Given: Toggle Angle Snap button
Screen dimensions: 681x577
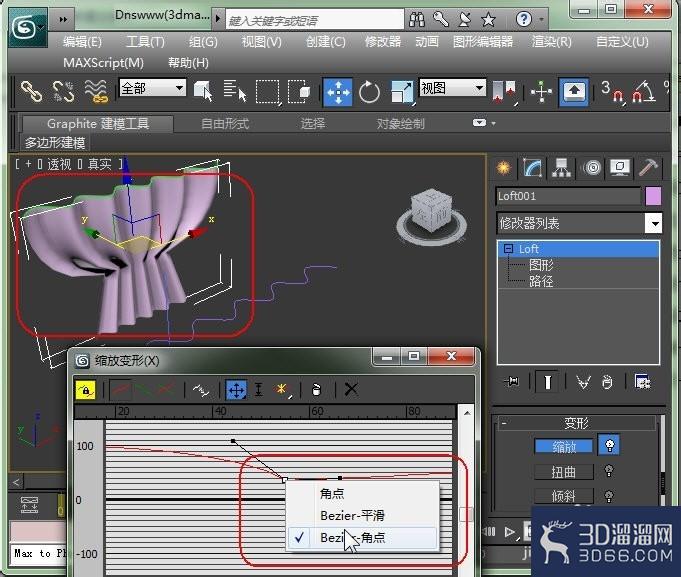Looking at the screenshot, I should 644,92.
